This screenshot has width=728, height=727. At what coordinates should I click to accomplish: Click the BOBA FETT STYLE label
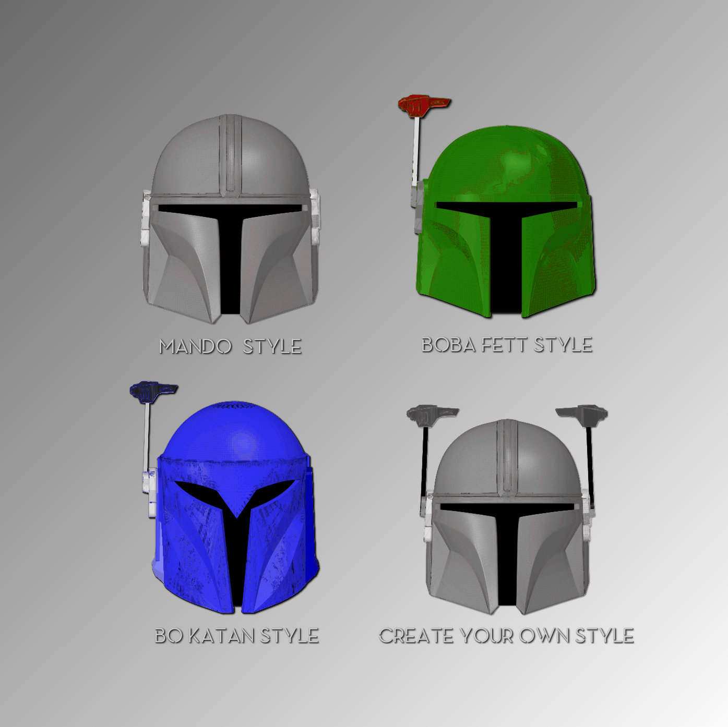(x=507, y=345)
